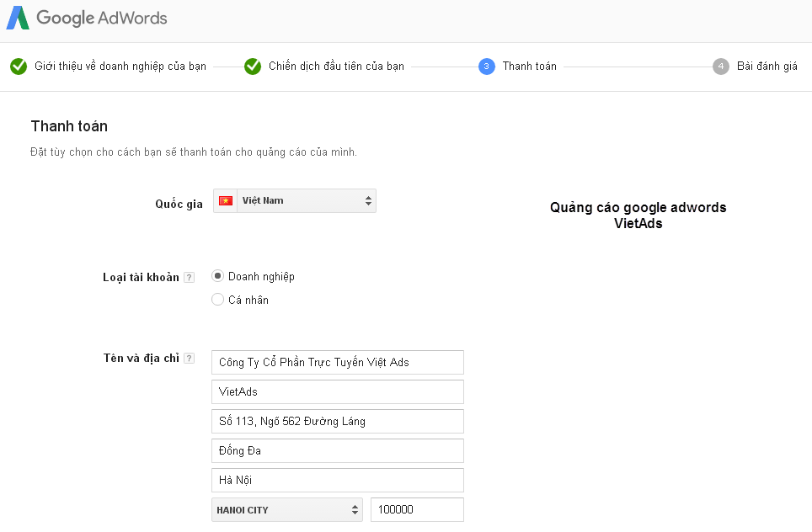This screenshot has height=532, width=812.
Task: Select the "Cá nhân" radio button
Action: coord(217,299)
